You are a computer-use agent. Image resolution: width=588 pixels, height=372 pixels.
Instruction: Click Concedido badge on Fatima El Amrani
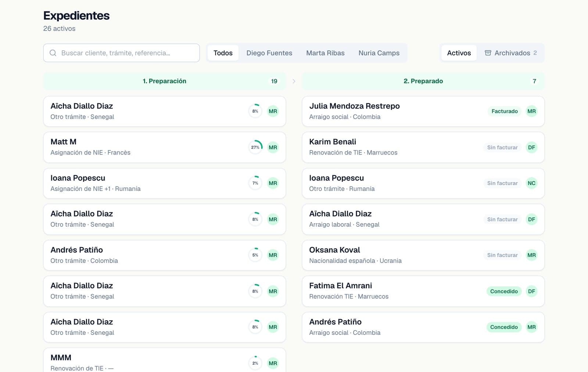(x=504, y=291)
